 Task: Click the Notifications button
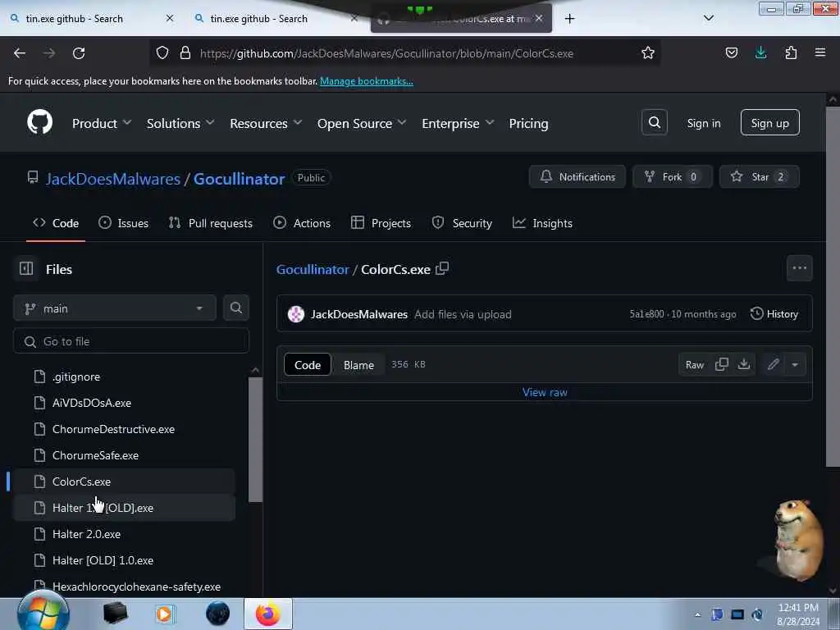click(577, 177)
